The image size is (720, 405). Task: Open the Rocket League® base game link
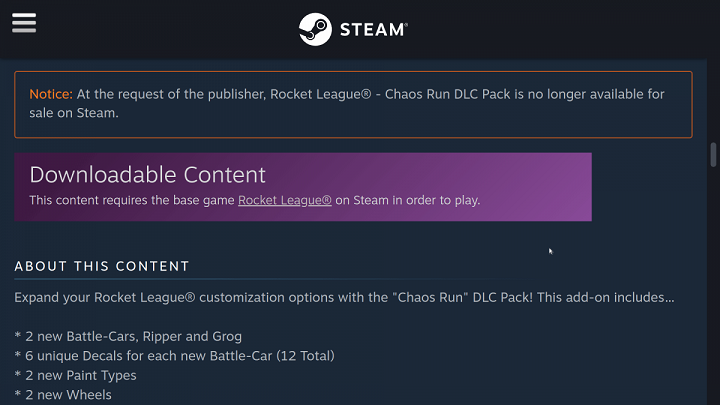[x=285, y=200]
